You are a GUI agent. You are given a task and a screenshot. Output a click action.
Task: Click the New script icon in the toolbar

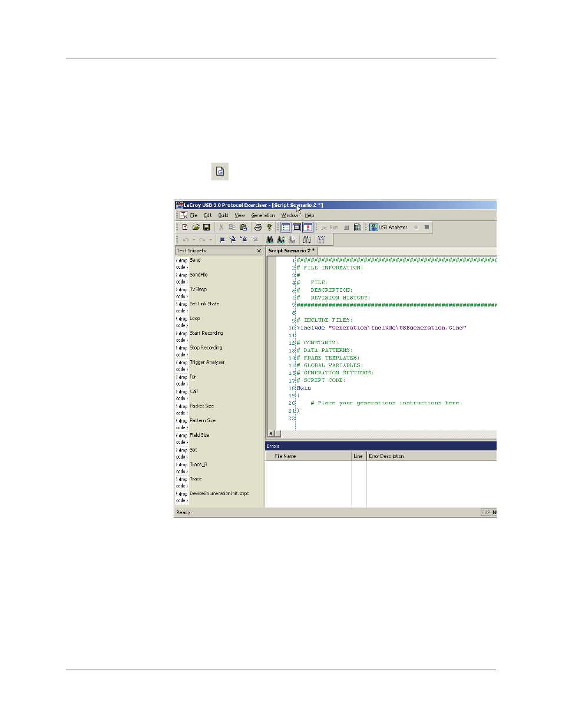[185, 228]
